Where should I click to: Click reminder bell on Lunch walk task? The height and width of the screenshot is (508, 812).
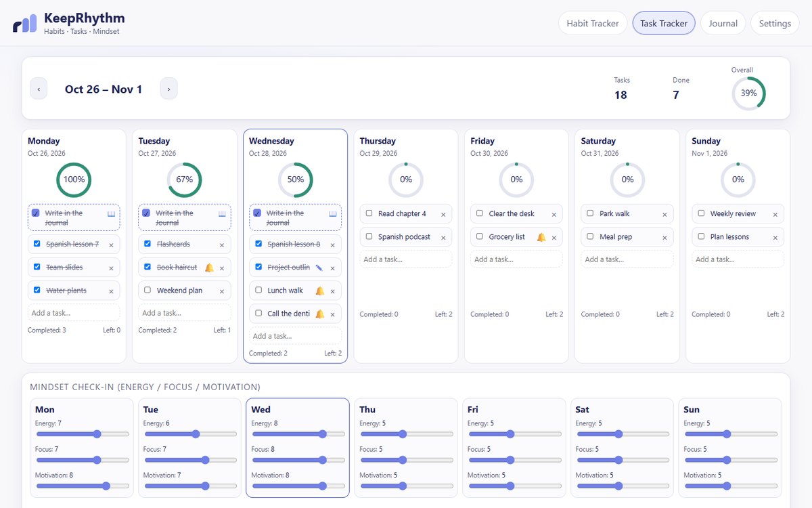[x=319, y=291]
